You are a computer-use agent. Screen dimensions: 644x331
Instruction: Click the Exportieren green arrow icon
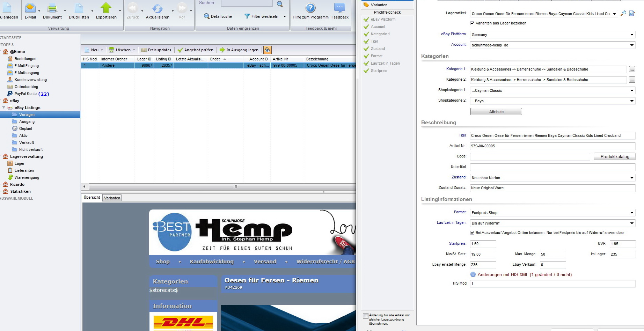[106, 8]
